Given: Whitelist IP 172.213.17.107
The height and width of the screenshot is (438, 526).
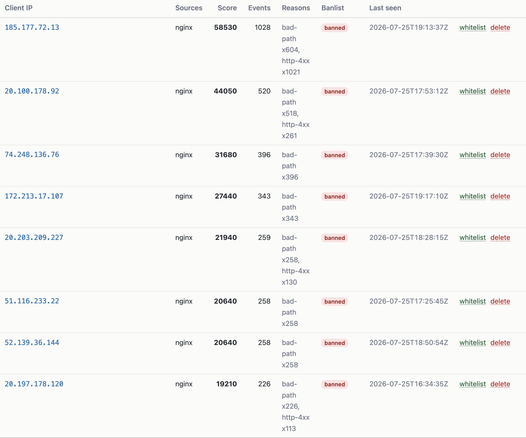Looking at the screenshot, I should coord(472,196).
